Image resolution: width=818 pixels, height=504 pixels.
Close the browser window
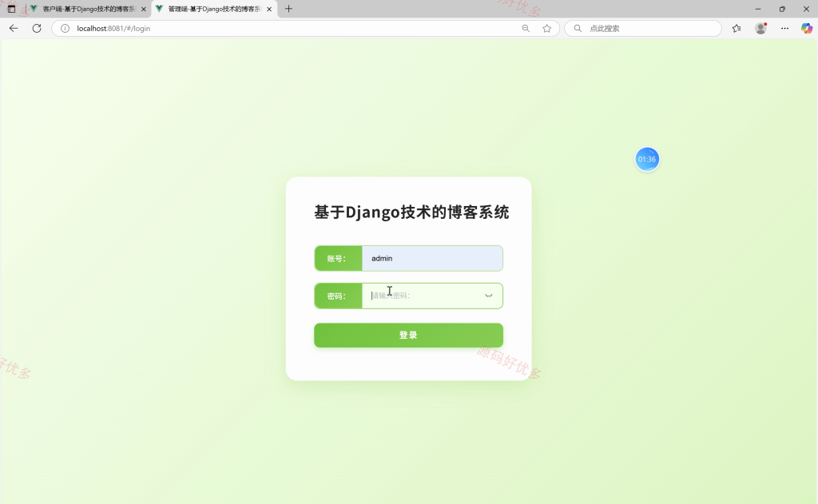coord(806,9)
